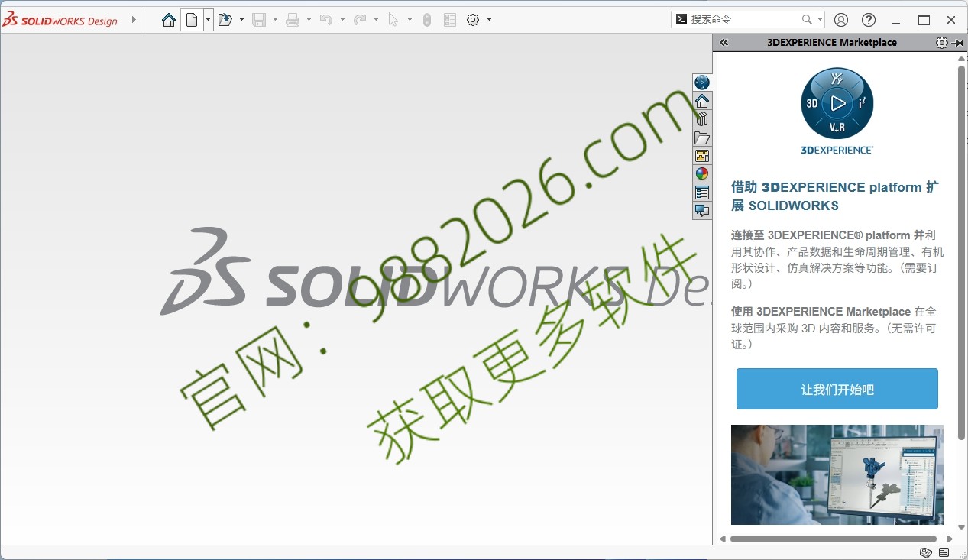Expand the Open file dropdown arrow

tap(241, 20)
